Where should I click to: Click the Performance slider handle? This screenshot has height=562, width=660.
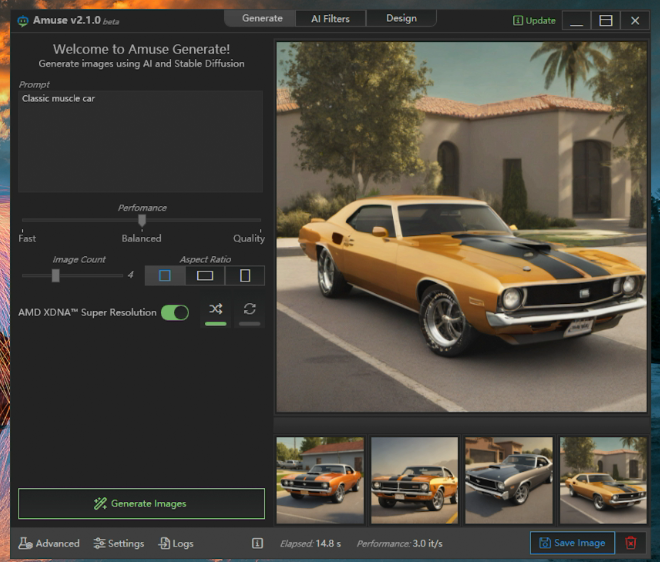point(142,220)
